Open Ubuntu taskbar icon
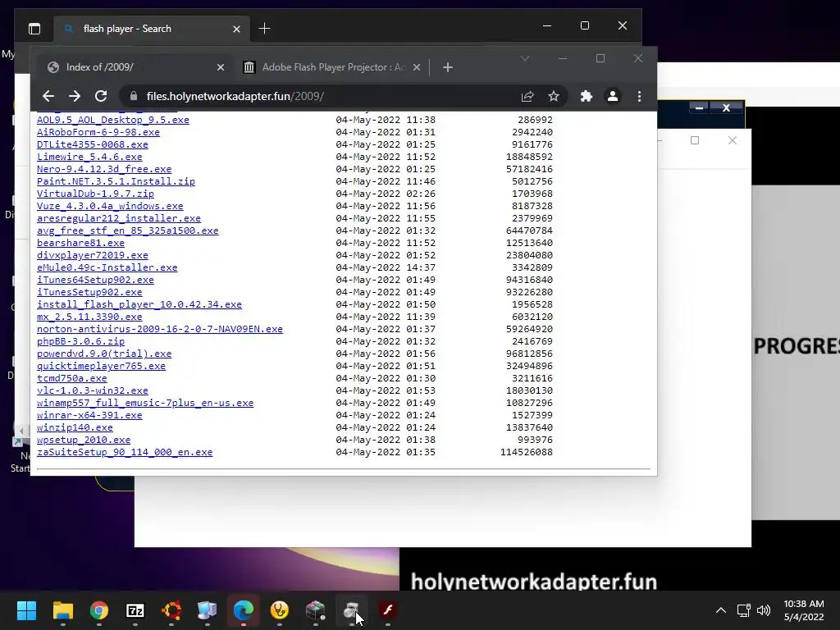Viewport: 840px width, 630px height. (x=171, y=610)
